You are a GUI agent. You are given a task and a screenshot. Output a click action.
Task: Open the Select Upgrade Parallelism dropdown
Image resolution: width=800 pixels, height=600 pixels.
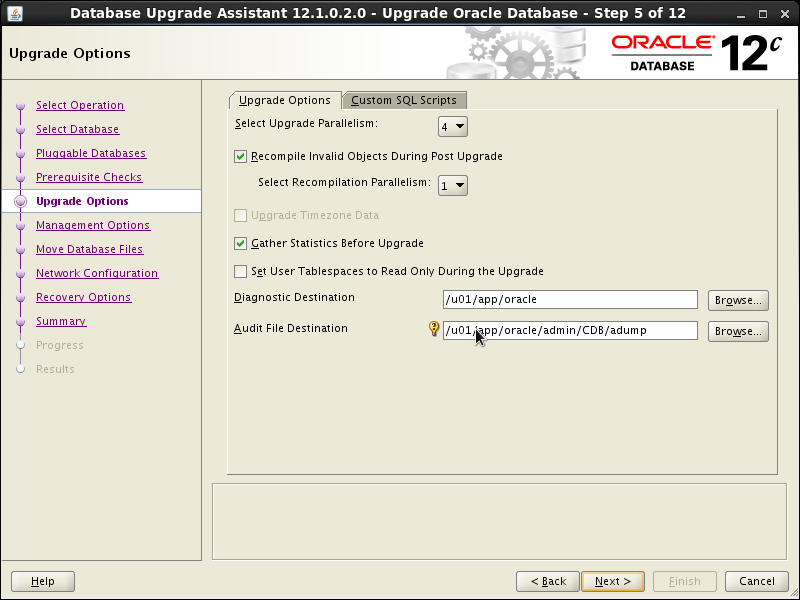pyautogui.click(x=452, y=126)
